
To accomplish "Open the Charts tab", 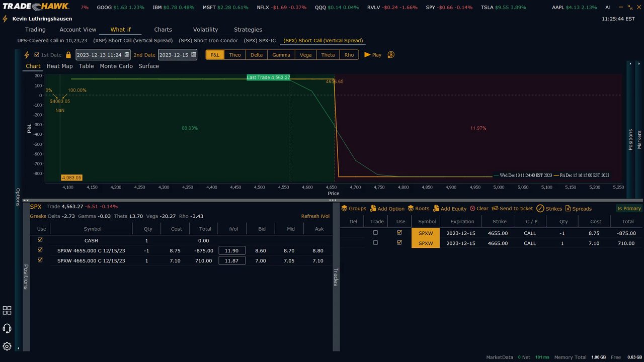I will 163,30.
